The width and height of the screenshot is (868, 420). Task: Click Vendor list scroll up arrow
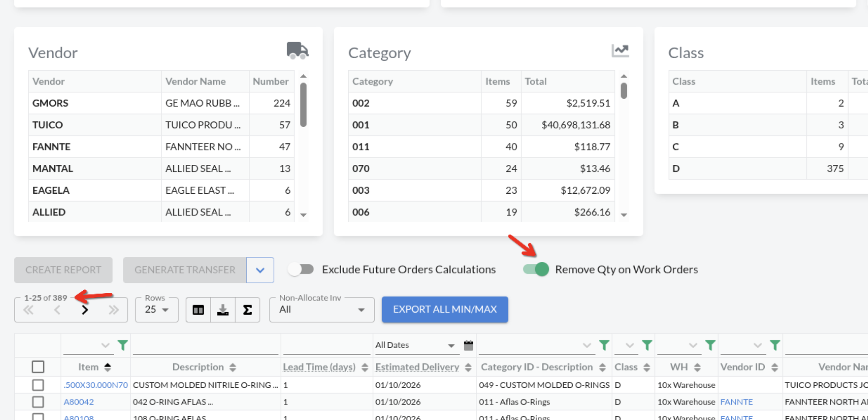(304, 76)
